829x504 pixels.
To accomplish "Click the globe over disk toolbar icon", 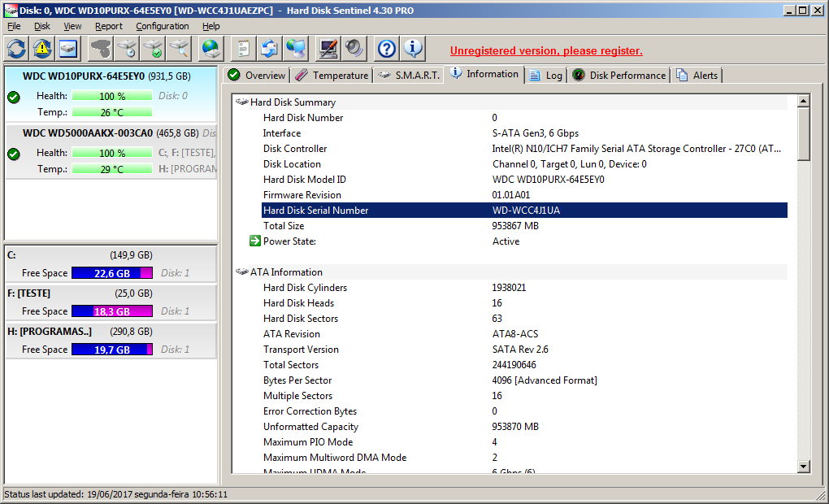I will pos(211,50).
